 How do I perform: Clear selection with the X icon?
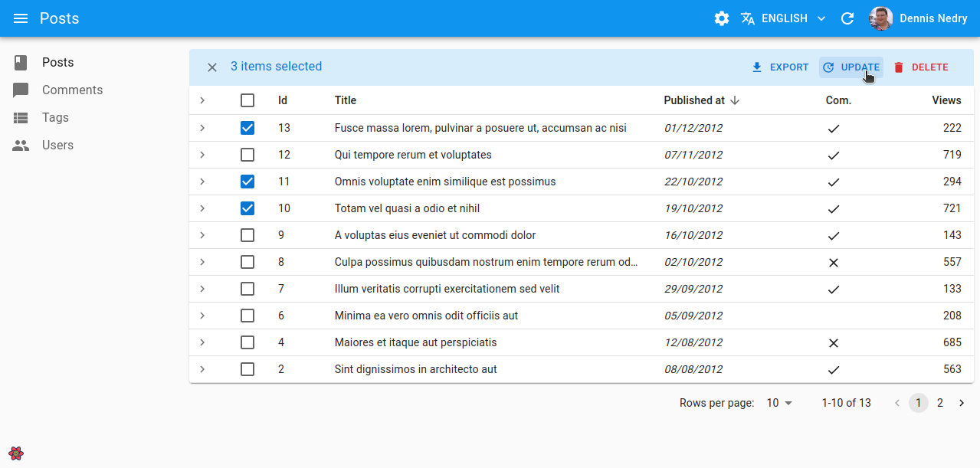coord(212,67)
